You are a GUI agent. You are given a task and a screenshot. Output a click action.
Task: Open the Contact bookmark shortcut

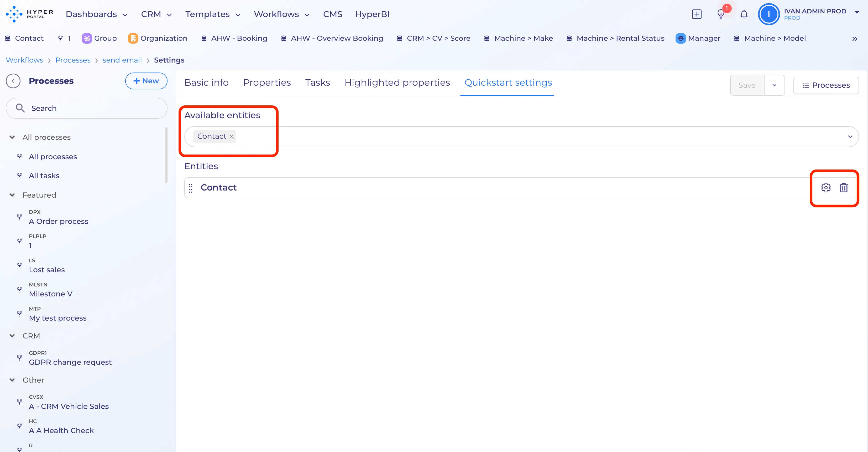tap(24, 38)
